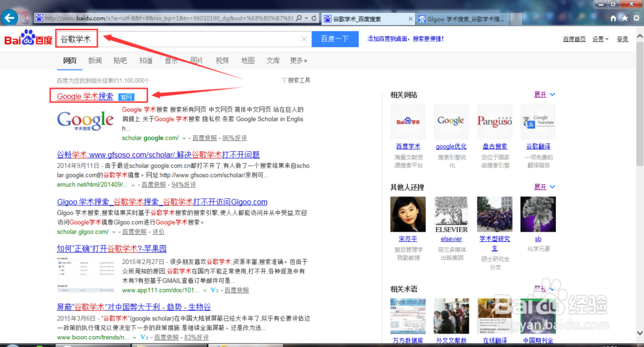Open 百度快照 for scholar.google.com result
This screenshot has height=347, width=644.
tap(205, 138)
